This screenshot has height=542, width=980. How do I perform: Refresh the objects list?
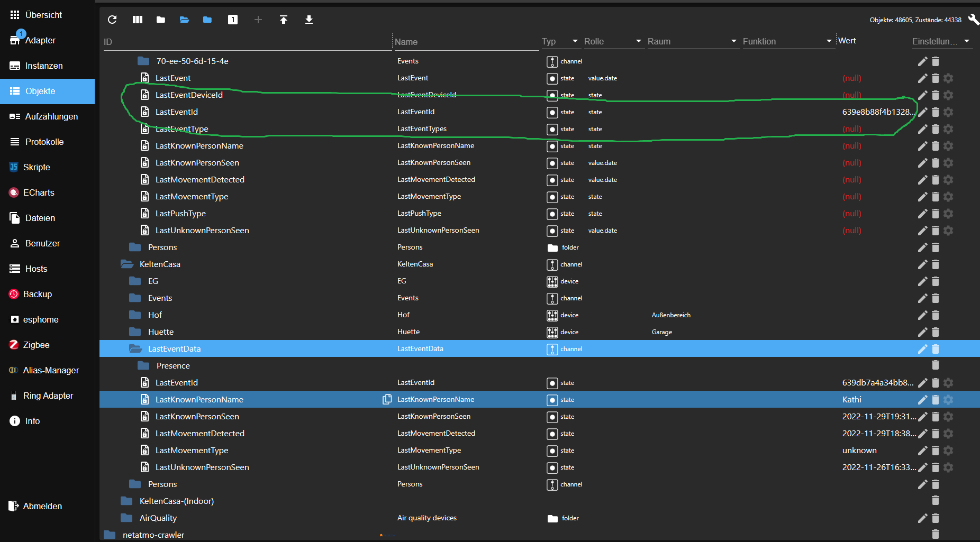pyautogui.click(x=112, y=20)
